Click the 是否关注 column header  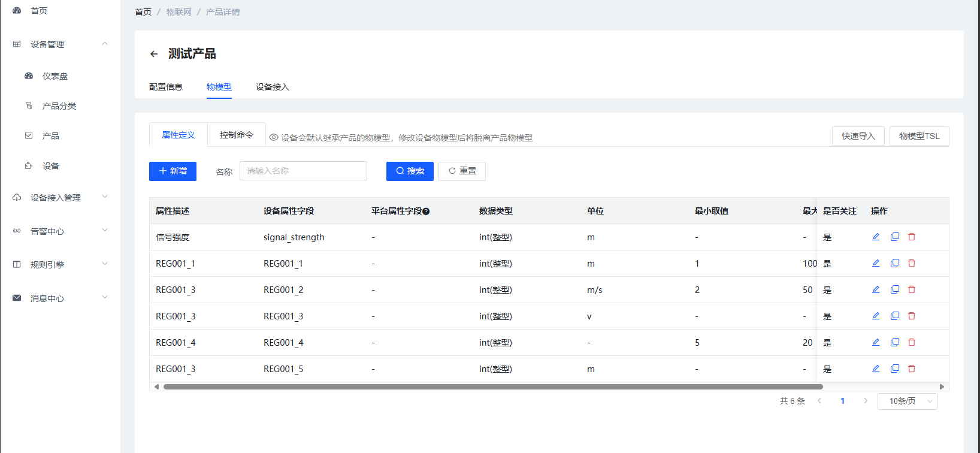coord(840,211)
